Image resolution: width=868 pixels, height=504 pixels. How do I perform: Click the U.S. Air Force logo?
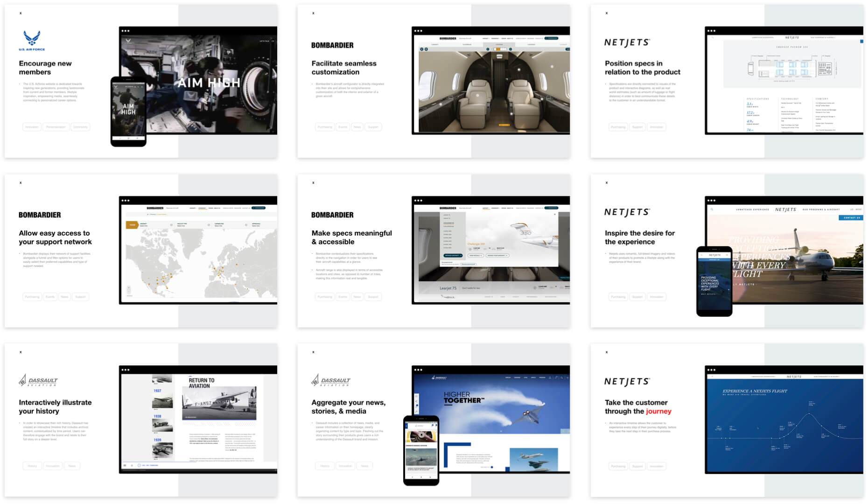point(32,41)
